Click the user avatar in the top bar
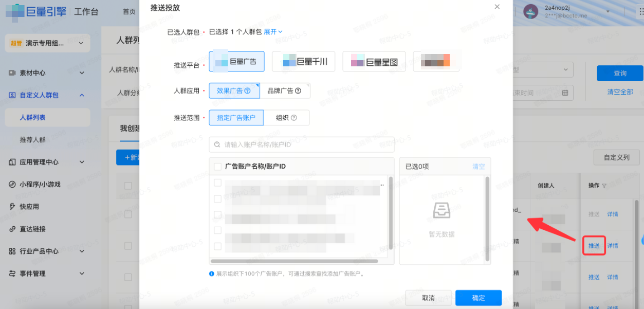The image size is (644, 309). tap(531, 11)
